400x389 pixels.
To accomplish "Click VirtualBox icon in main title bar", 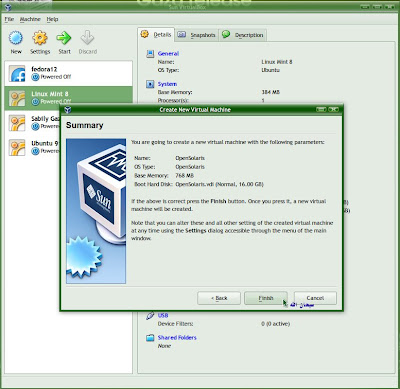I will click(8, 7).
